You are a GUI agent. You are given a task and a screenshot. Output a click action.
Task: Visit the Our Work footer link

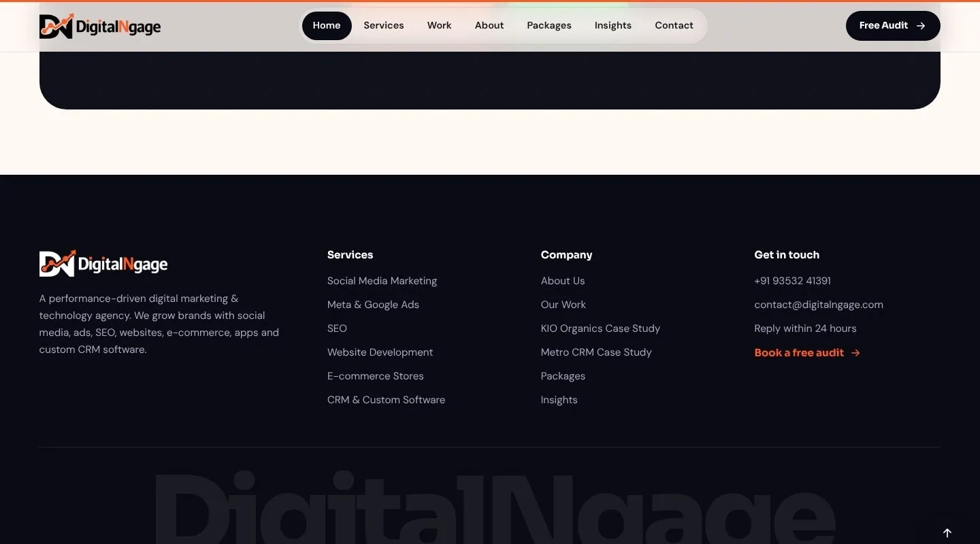[563, 305]
